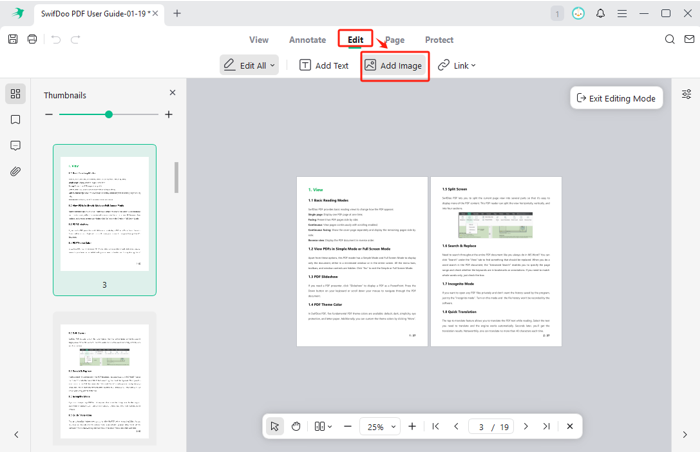The width and height of the screenshot is (700, 453).
Task: Click the thumbnails panel scrollbar
Action: coord(176,177)
